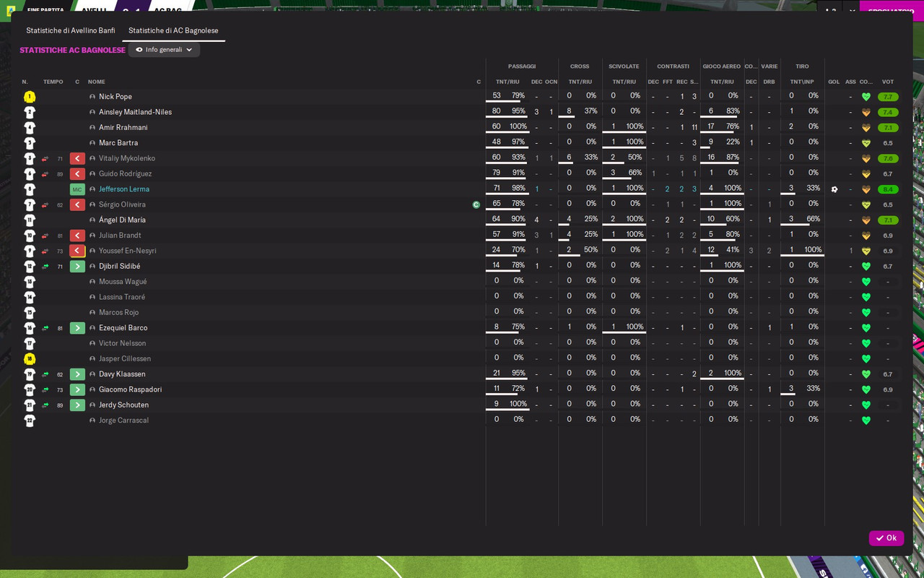The image size is (924, 578).
Task: Sort by the TEMPO column header
Action: 53,82
